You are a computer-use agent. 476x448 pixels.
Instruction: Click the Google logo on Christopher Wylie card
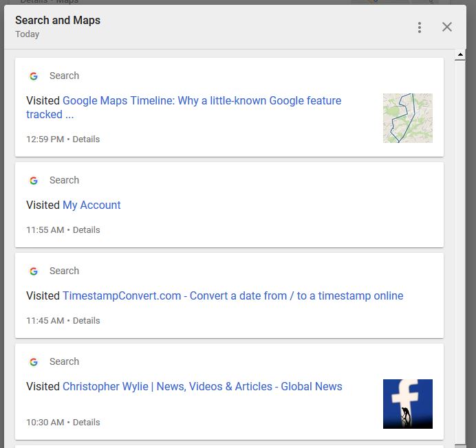[x=34, y=362]
